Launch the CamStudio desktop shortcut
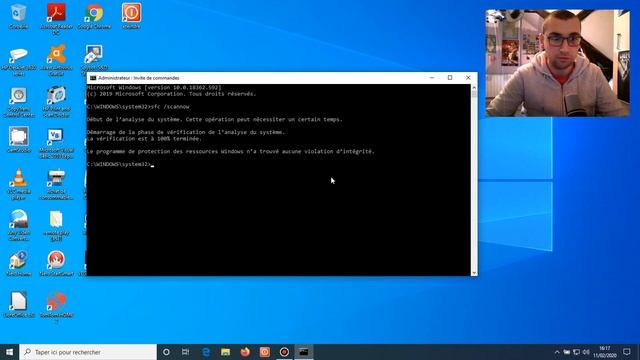The image size is (640, 360). coord(18,140)
